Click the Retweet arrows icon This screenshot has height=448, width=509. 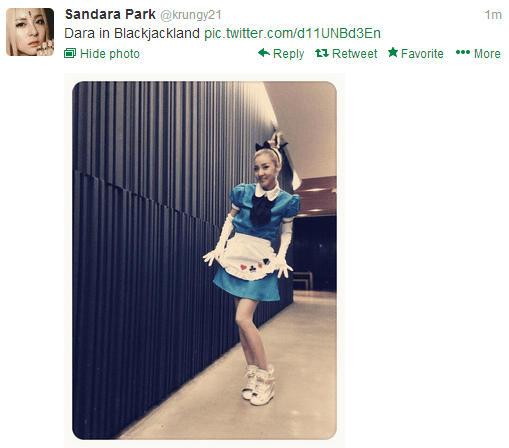[322, 53]
